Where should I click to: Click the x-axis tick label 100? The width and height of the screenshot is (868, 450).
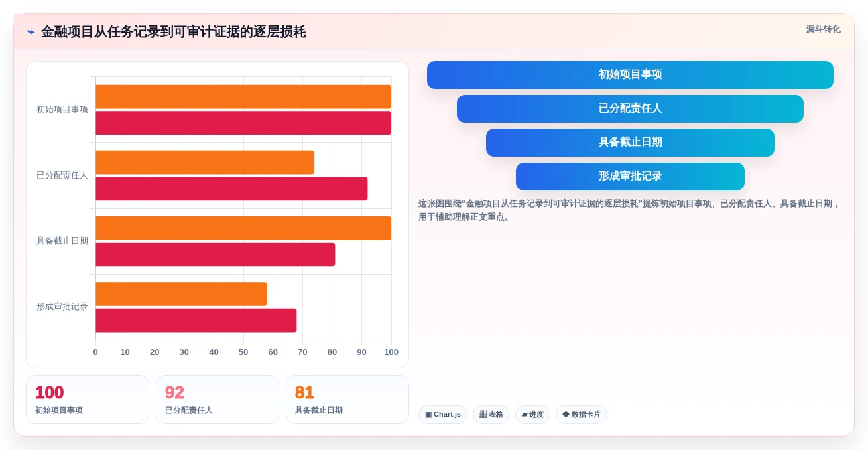coord(391,352)
